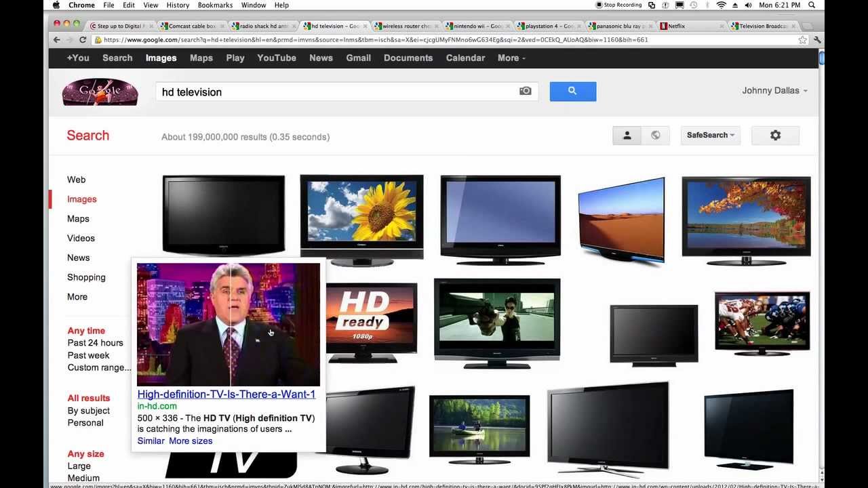Screen dimensions: 868x488
Task: Open the Chrome wrench menu
Action: click(817, 40)
